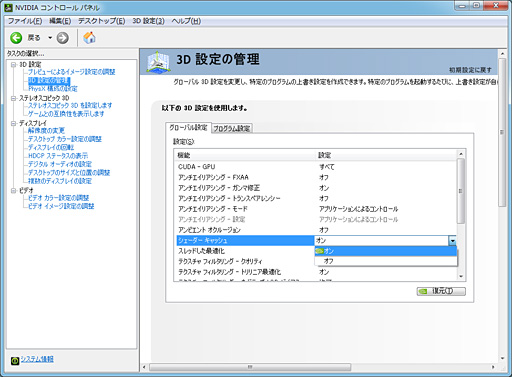Click main panel scroll up arrow
Viewport: 512px width, 377px height.
tap(502, 53)
